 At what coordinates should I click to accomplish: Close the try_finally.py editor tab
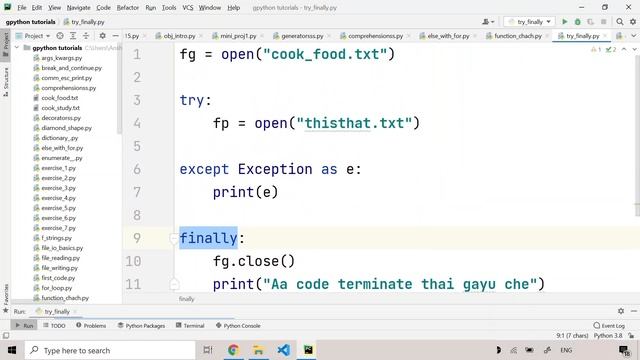click(605, 36)
